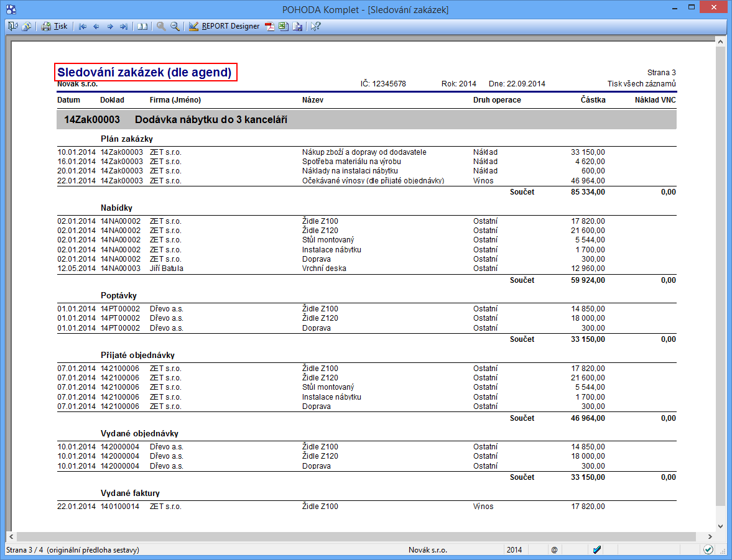Click the sum amount 46 964,00
The width and height of the screenshot is (732, 560).
tap(588, 418)
